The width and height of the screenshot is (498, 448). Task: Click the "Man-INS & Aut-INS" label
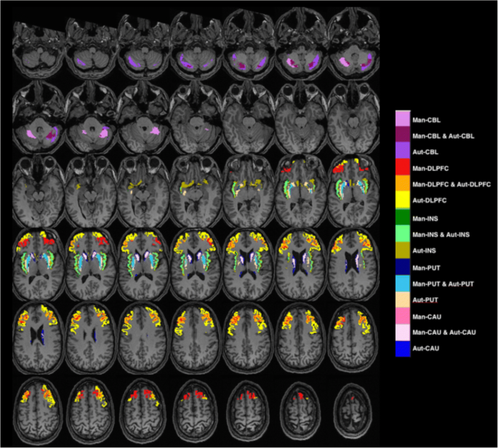(441, 234)
